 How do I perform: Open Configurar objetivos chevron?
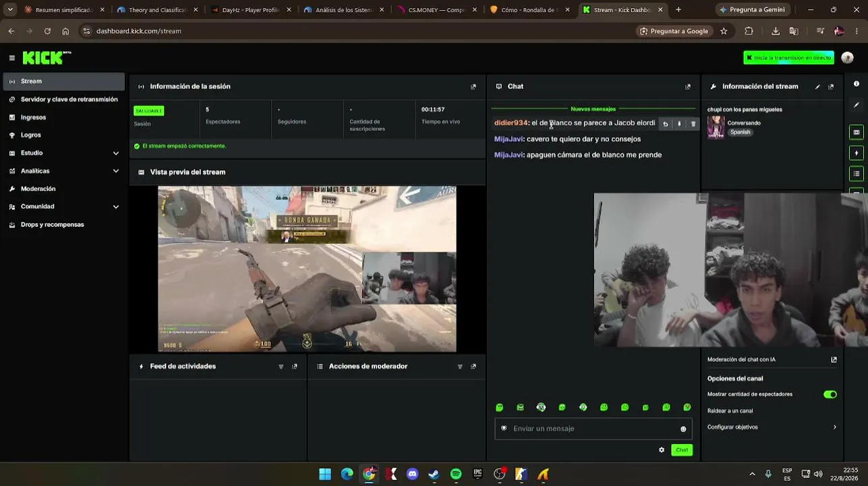click(834, 427)
